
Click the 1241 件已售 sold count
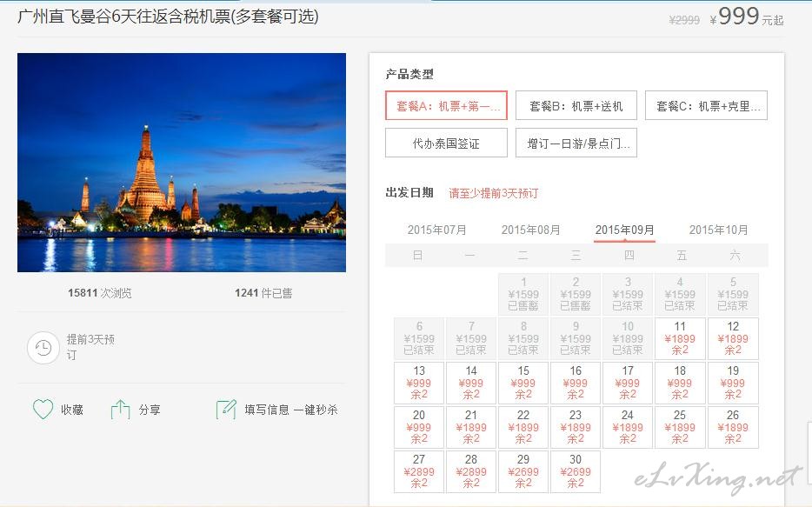(x=263, y=293)
